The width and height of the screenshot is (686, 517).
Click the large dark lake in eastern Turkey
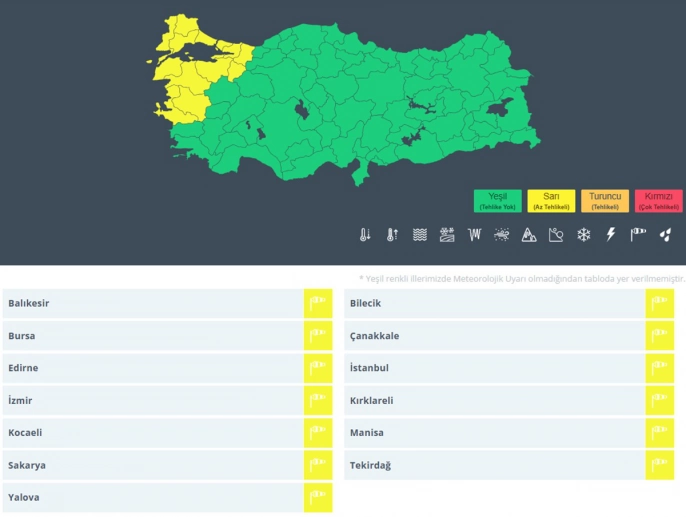coord(498,108)
